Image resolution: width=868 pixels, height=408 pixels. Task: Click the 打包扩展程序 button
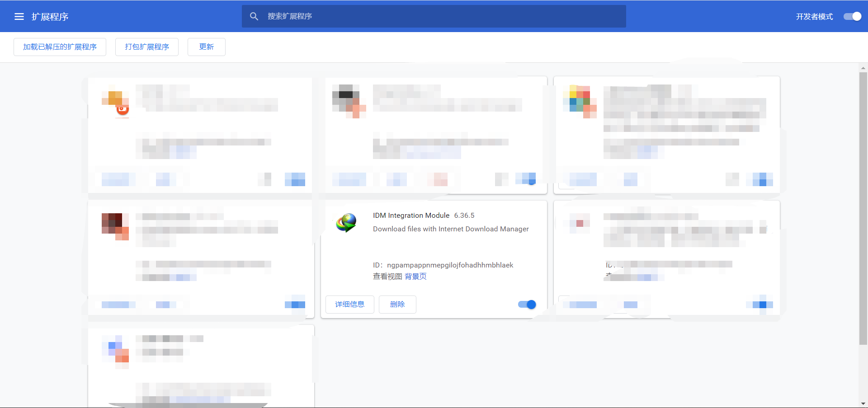tap(146, 47)
